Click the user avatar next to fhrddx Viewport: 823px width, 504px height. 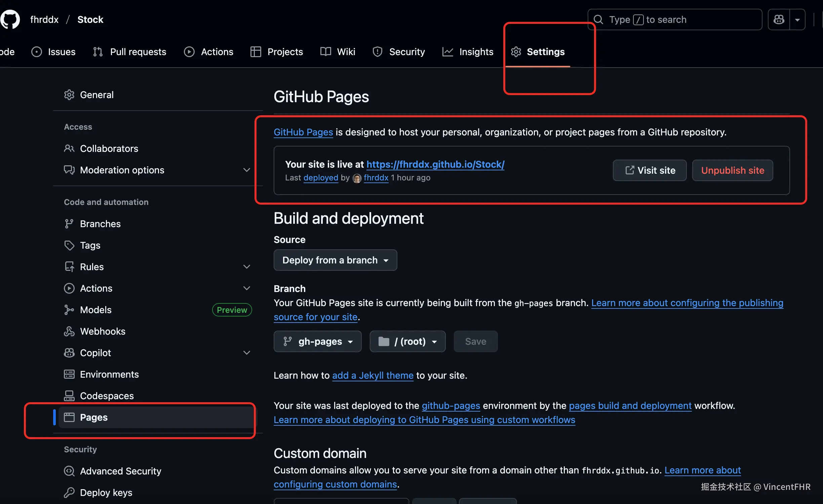[357, 178]
